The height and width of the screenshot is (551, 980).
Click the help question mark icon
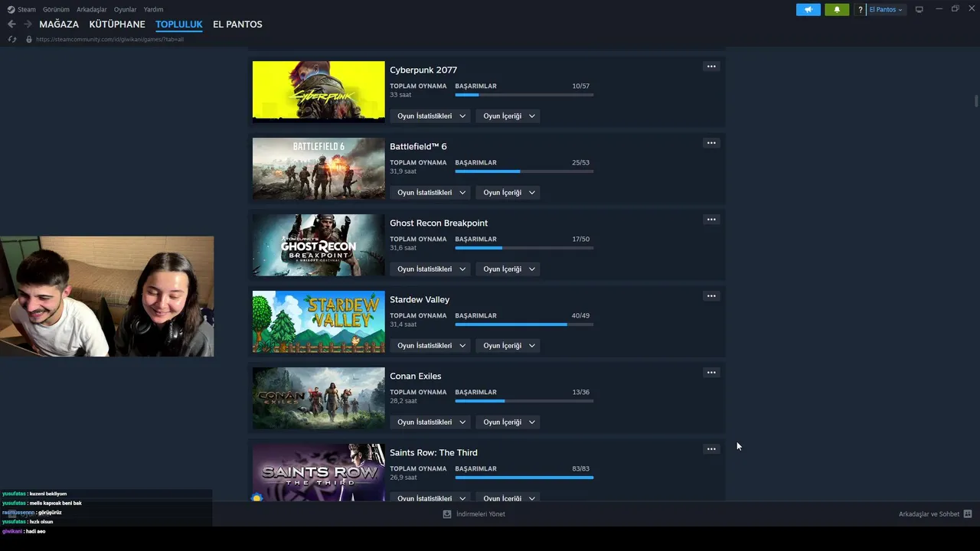pyautogui.click(x=861, y=10)
